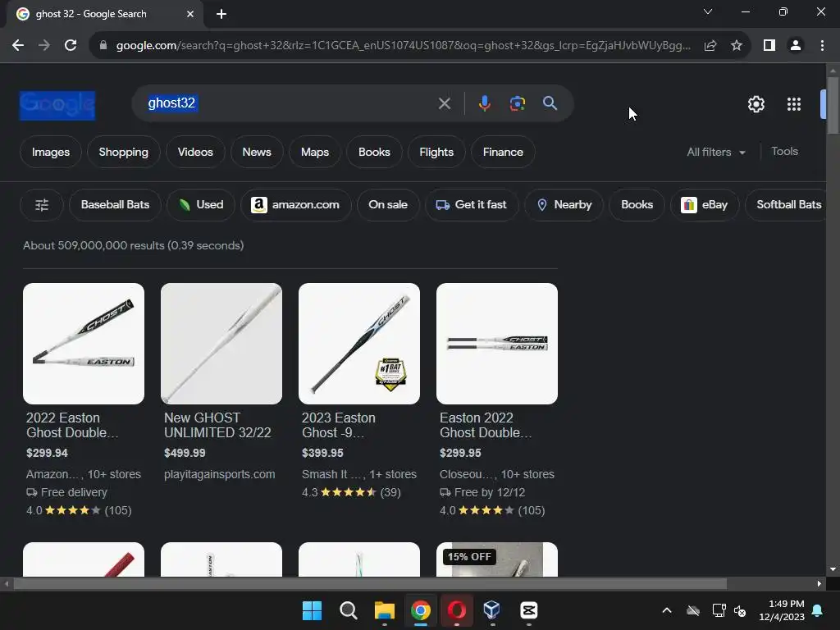Reload the current page

[71, 46]
